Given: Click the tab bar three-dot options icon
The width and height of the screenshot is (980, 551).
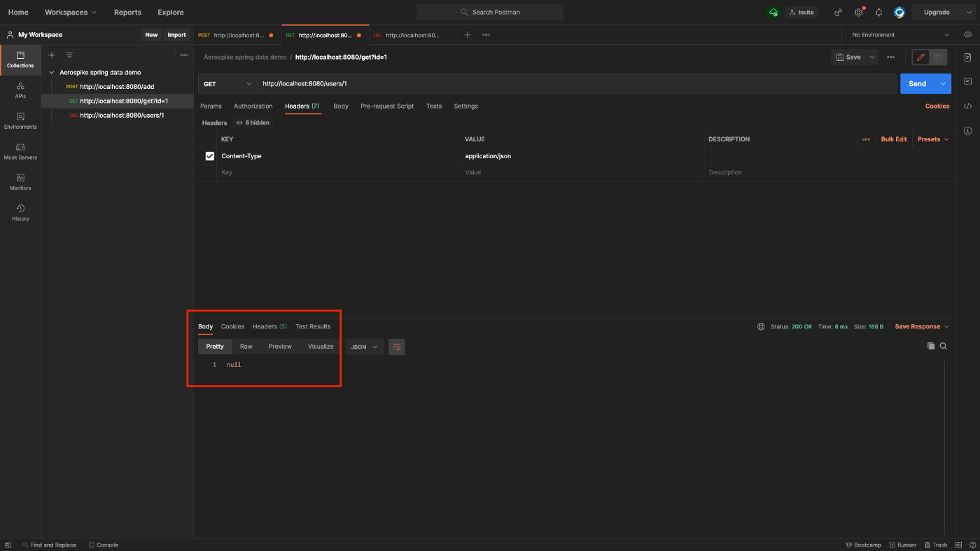Looking at the screenshot, I should point(486,34).
